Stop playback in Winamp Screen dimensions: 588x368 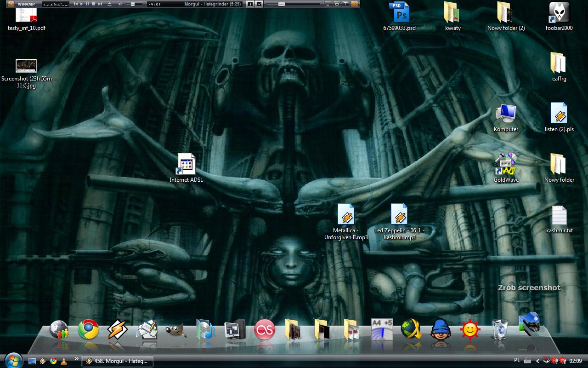[93, 4]
